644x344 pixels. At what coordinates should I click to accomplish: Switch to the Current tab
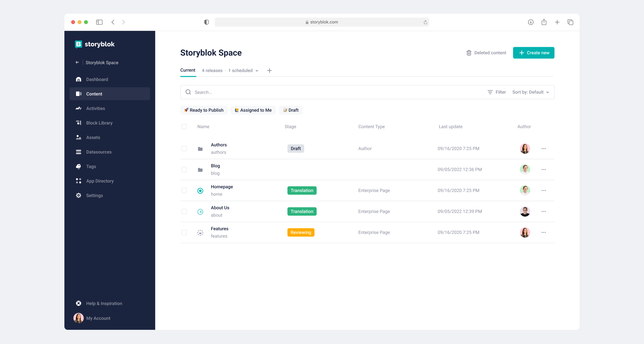point(188,70)
